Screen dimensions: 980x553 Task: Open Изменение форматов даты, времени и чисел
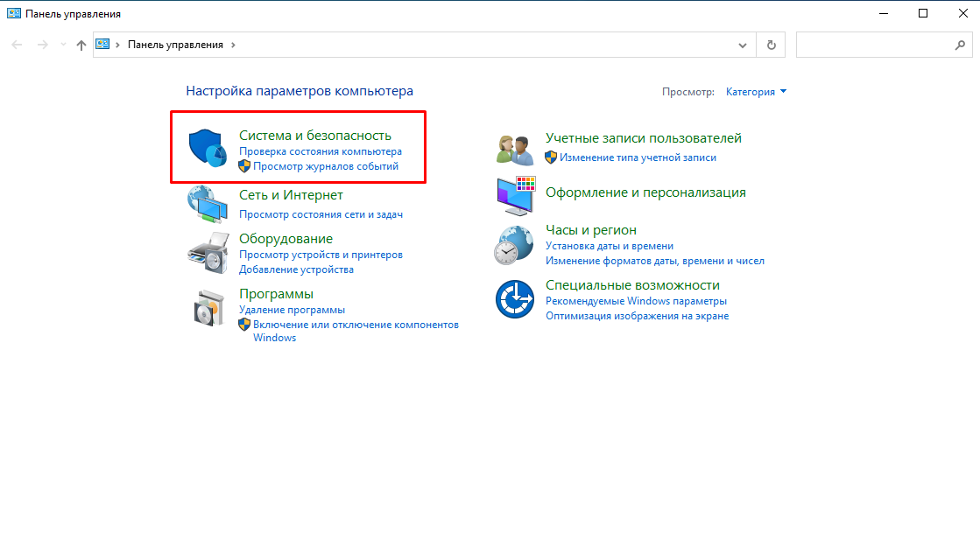655,261
